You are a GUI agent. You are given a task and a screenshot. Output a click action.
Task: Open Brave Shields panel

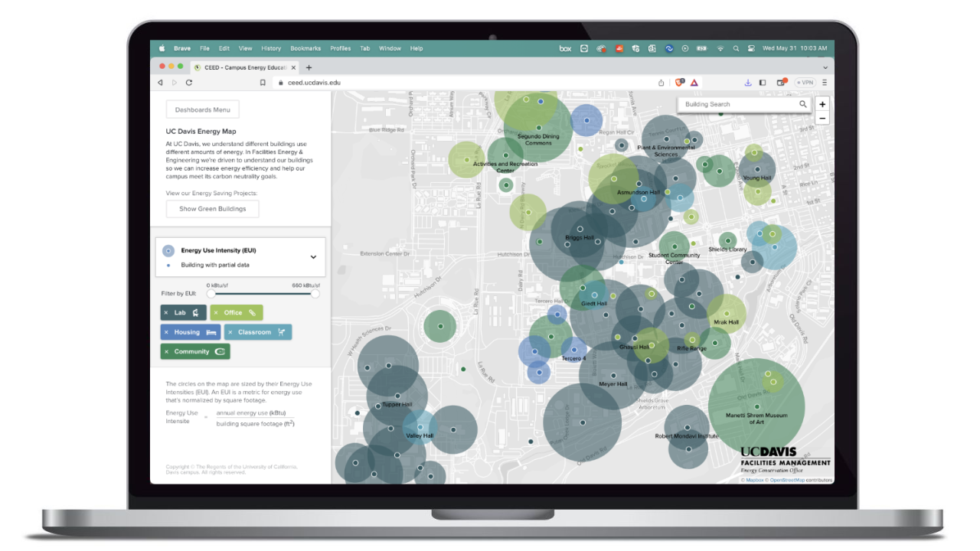pyautogui.click(x=679, y=83)
